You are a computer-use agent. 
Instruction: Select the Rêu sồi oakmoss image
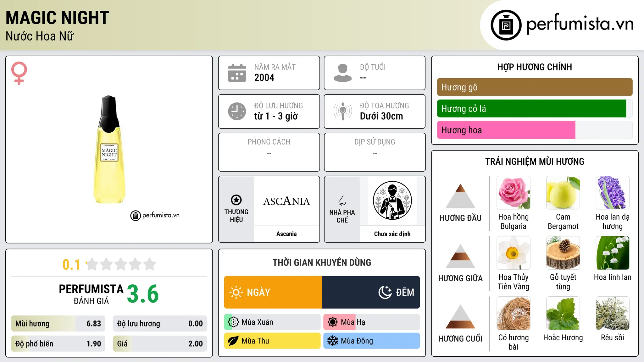tap(613, 313)
